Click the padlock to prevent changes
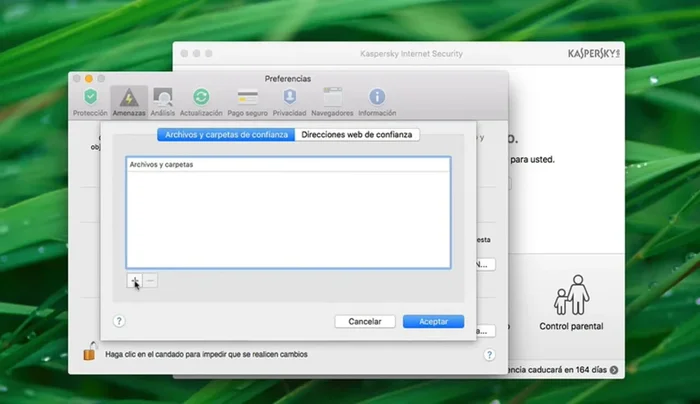The width and height of the screenshot is (700, 404). [90, 352]
